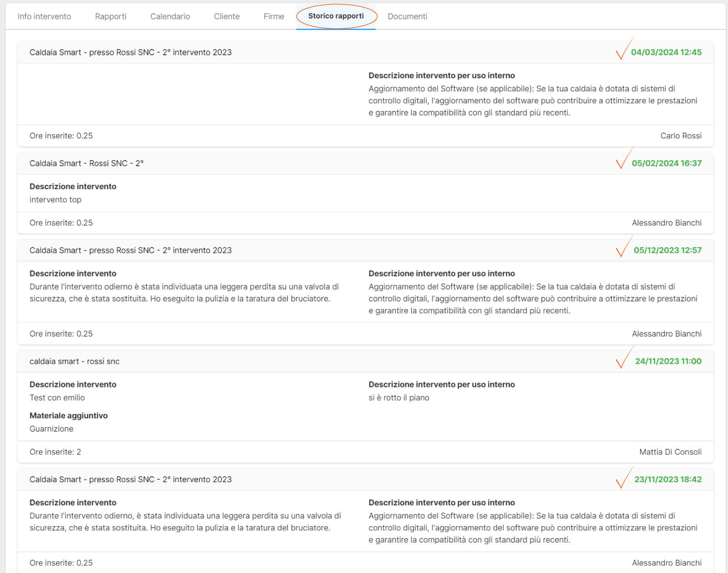Image resolution: width=728 pixels, height=573 pixels.
Task: Click the checkmark beside 23/11/2023 date
Action: click(622, 478)
